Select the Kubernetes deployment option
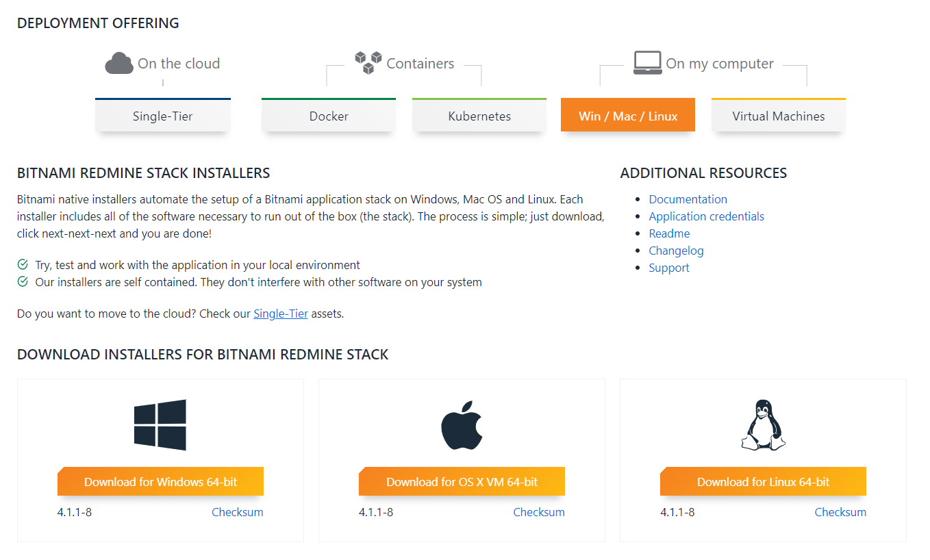Viewport: 930px width, 560px height. (479, 116)
